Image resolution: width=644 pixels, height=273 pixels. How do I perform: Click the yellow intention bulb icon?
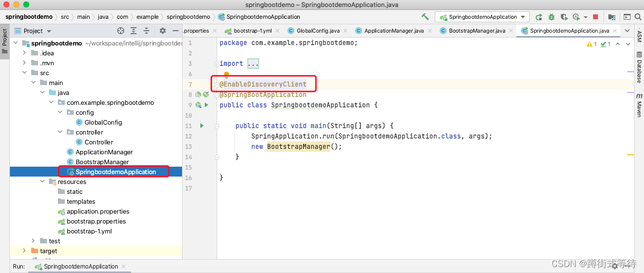pyautogui.click(x=227, y=75)
